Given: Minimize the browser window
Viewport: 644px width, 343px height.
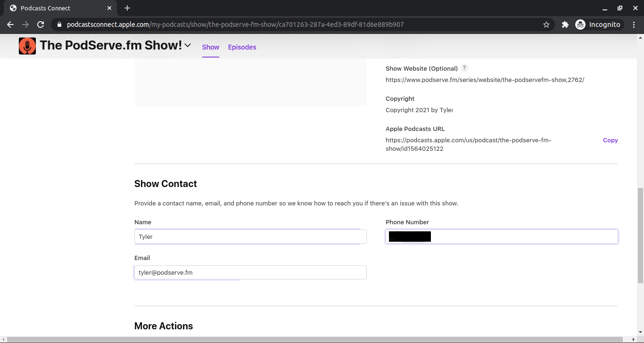Looking at the screenshot, I should (605, 8).
